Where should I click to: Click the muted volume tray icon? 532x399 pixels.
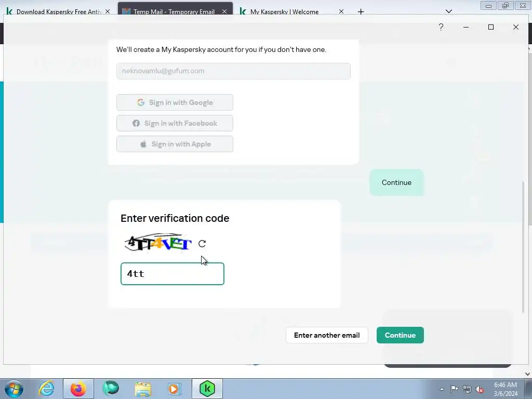point(480,389)
